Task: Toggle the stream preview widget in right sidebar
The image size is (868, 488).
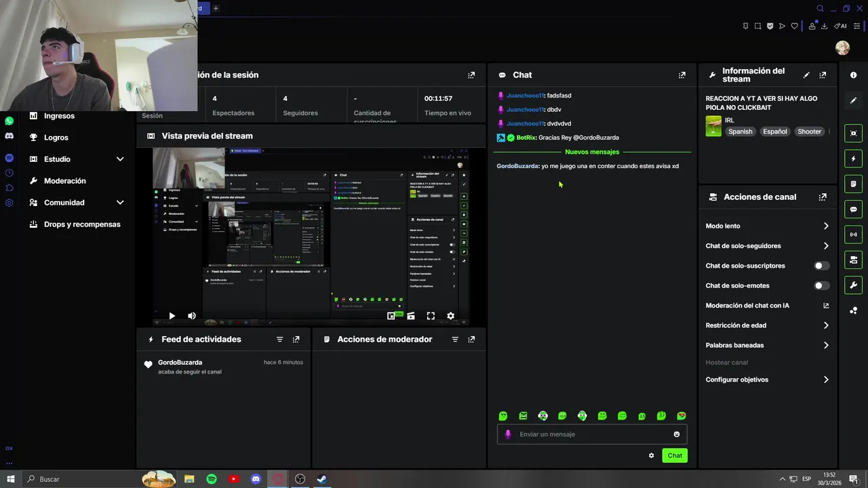Action: pos(853,134)
